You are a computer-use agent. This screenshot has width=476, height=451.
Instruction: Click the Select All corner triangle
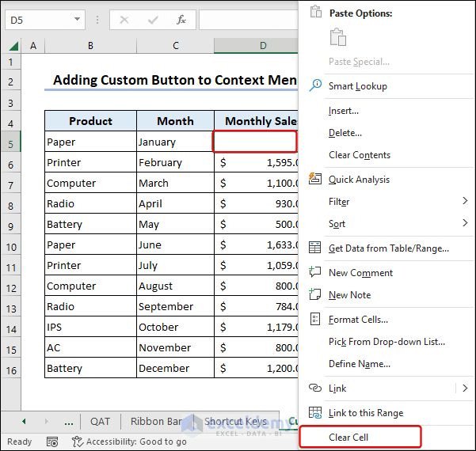click(13, 46)
